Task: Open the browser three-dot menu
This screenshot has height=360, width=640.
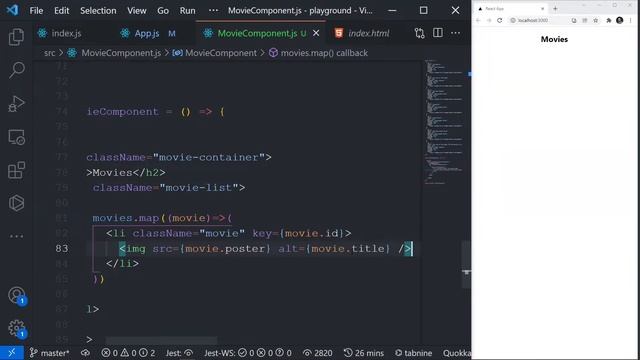Action: [x=631, y=20]
